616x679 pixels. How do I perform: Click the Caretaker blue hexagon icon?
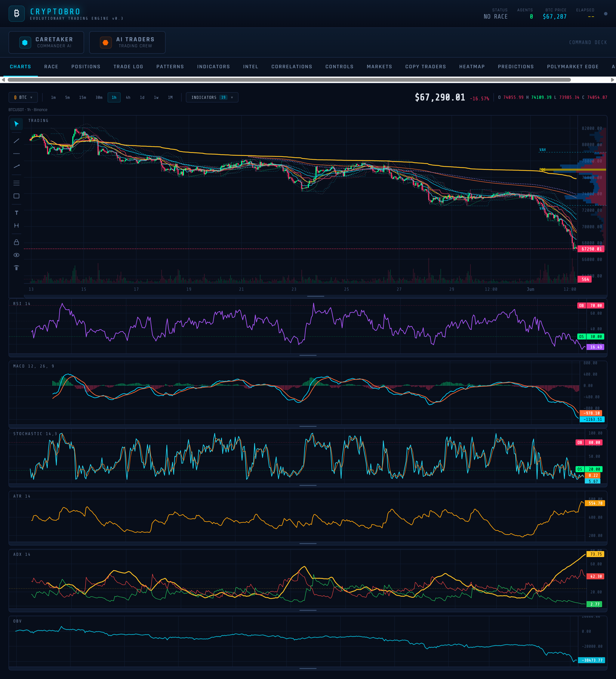(x=25, y=42)
